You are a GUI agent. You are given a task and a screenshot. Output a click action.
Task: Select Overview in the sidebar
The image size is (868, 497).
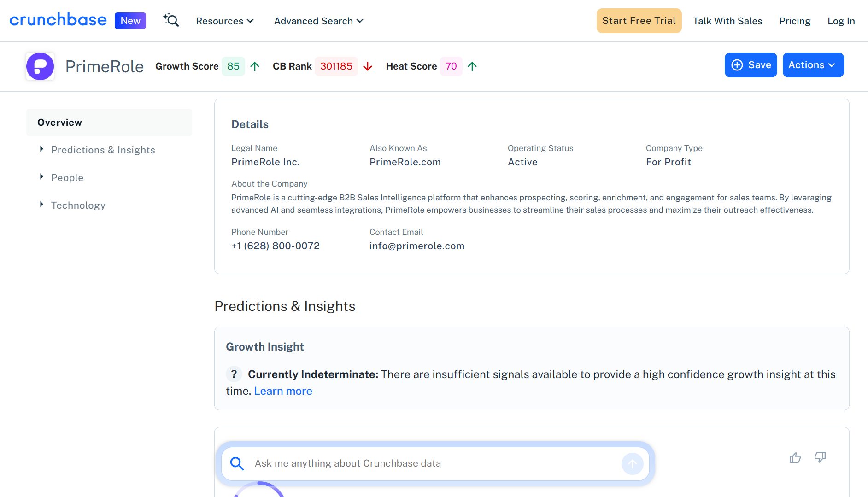coord(59,122)
